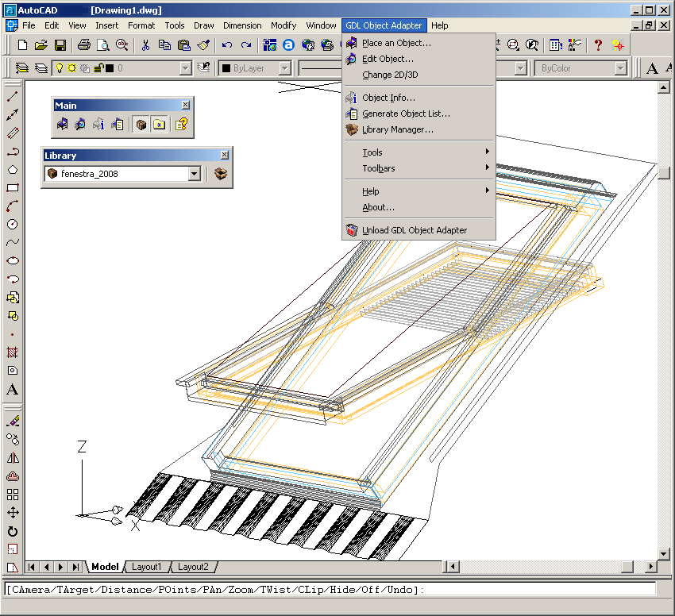This screenshot has height=616, width=675.
Task: Click the Print icon in toolbar
Action: (84, 44)
